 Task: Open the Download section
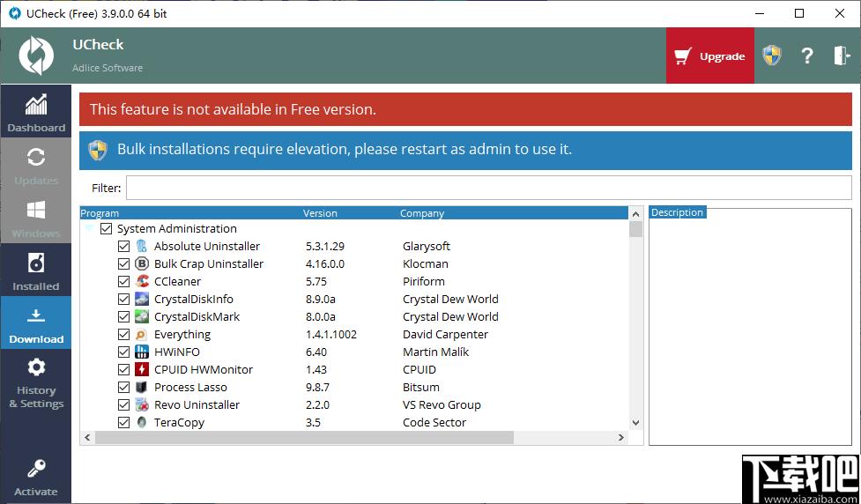point(36,322)
